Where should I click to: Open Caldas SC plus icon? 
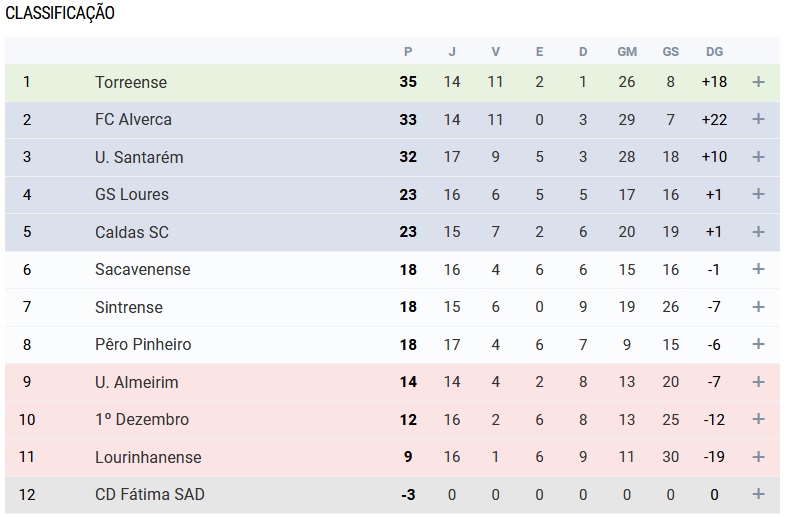click(758, 232)
